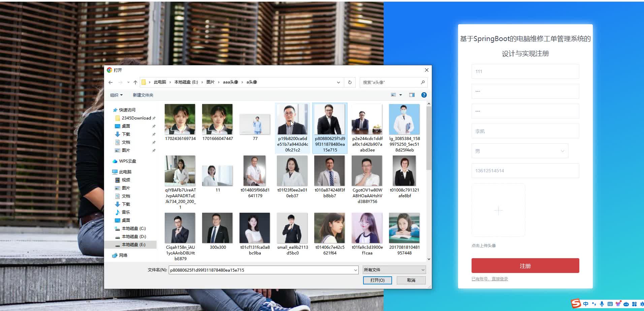
Task: Open view options dropdown arrow
Action: (x=400, y=95)
